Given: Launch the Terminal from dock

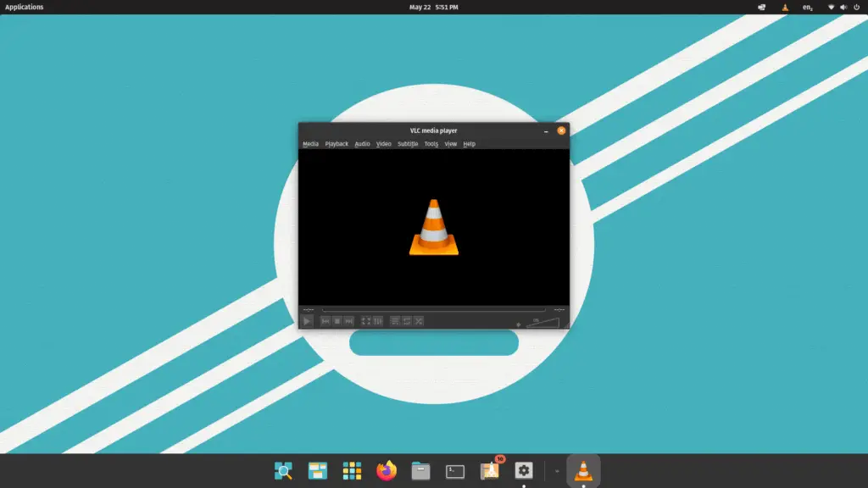Looking at the screenshot, I should (455, 471).
